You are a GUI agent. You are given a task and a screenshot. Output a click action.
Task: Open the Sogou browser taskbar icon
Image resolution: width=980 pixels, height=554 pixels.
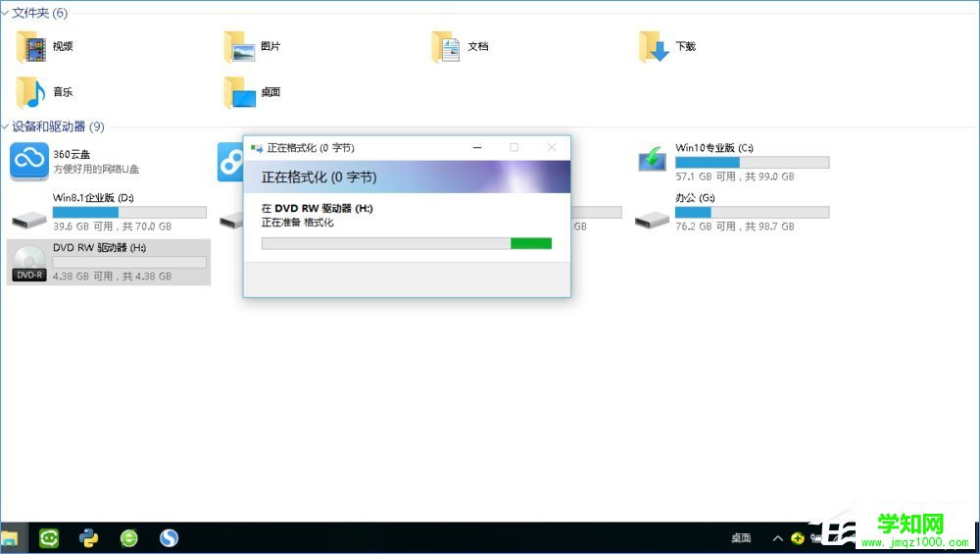pyautogui.click(x=169, y=538)
